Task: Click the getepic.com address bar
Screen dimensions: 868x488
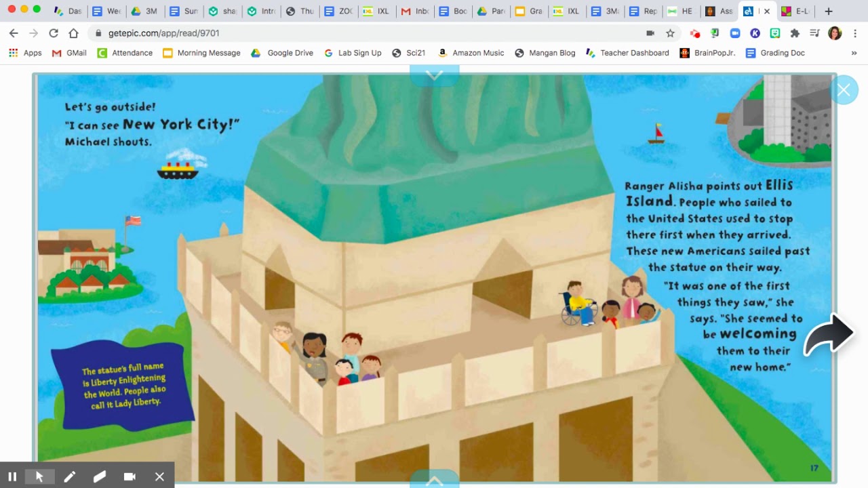Action: [x=366, y=33]
